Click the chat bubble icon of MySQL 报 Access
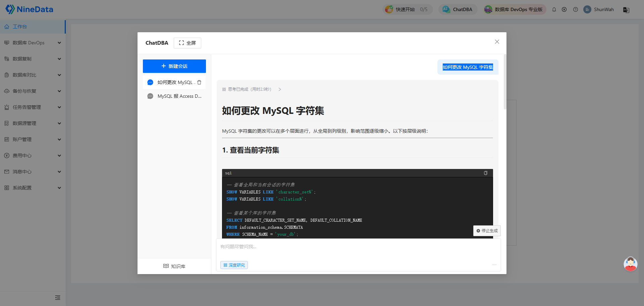This screenshot has width=644, height=306. tap(150, 96)
